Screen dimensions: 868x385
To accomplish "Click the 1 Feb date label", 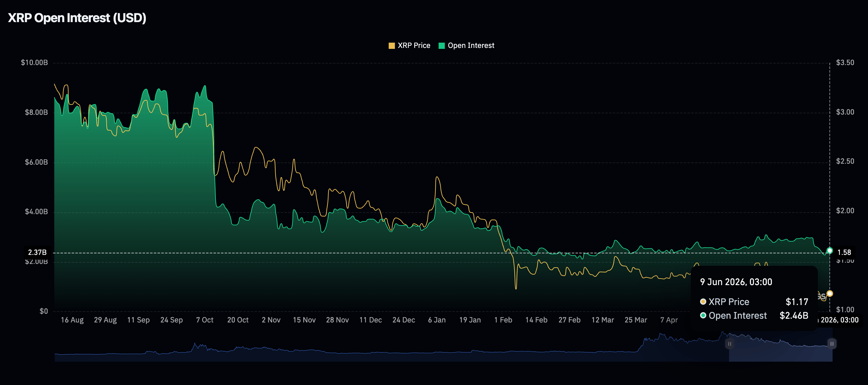I will point(503,320).
